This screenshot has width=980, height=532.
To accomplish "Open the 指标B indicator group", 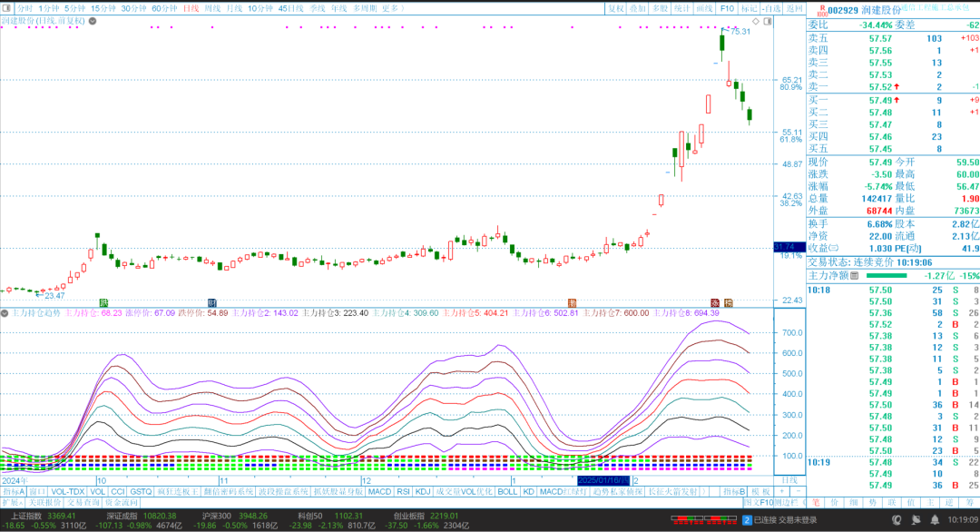I will [734, 492].
